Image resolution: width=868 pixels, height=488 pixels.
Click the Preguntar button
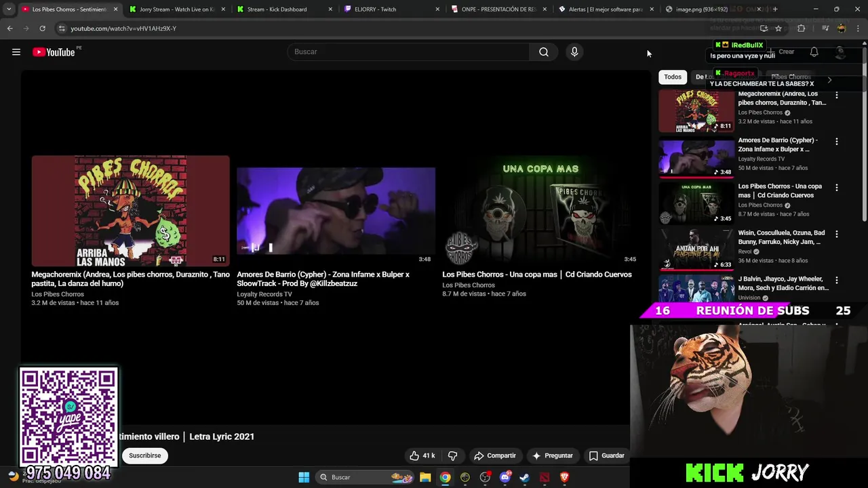pyautogui.click(x=553, y=455)
